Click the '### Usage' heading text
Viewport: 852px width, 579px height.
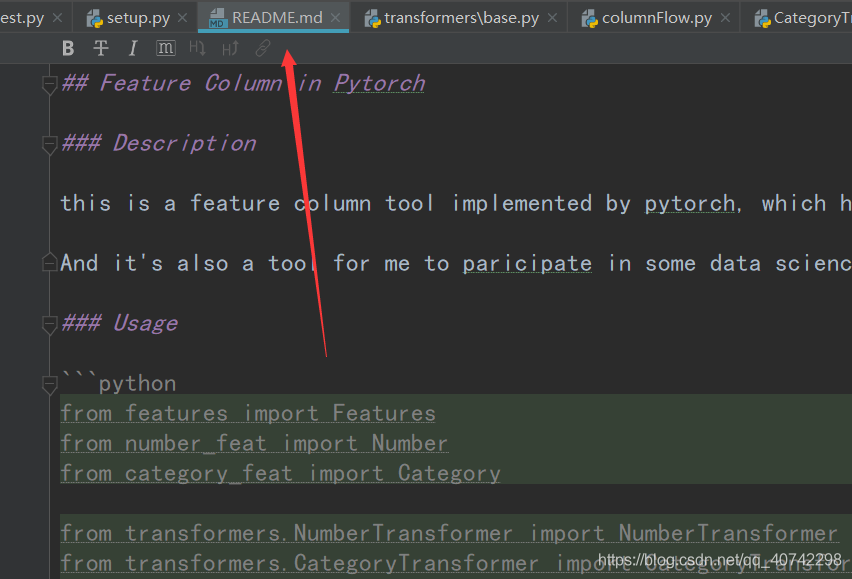point(120,323)
